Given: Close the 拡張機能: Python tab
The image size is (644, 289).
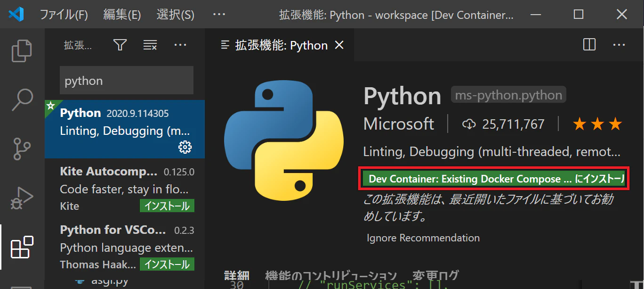Looking at the screenshot, I should click(339, 45).
